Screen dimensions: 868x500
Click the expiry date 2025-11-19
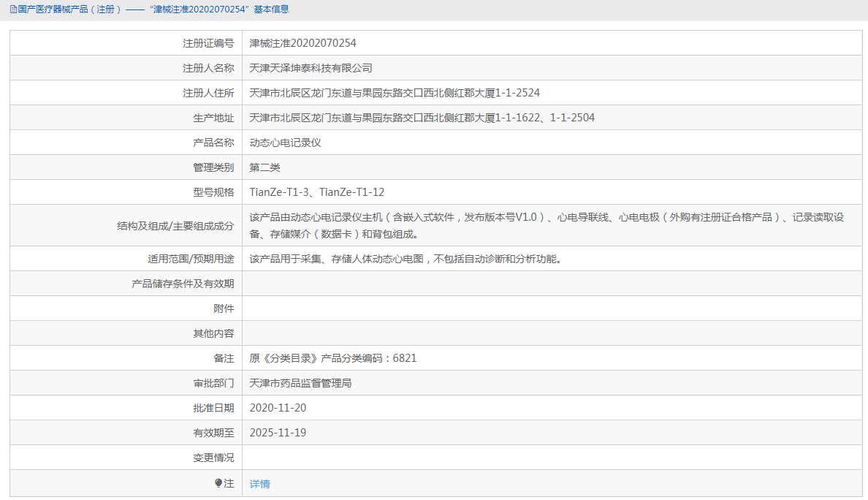pos(277,432)
